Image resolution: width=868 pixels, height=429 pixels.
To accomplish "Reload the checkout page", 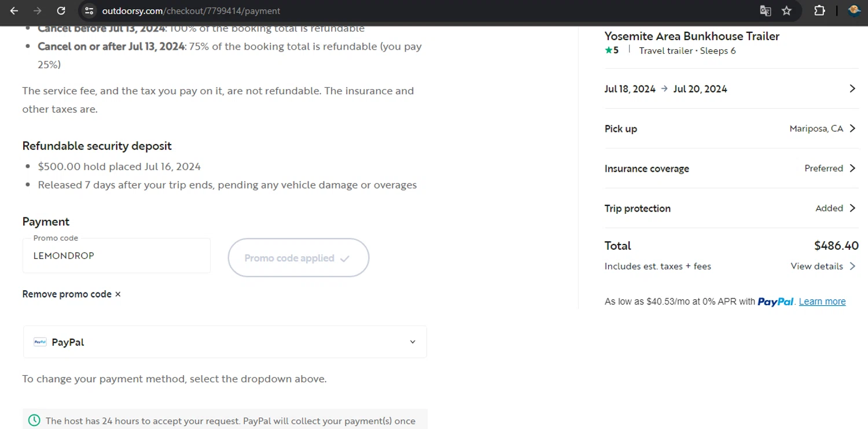I will (61, 11).
